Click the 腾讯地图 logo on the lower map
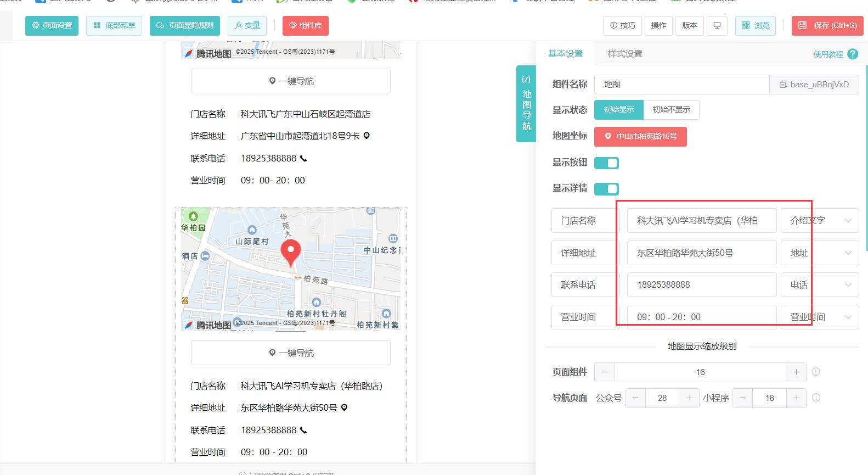The height and width of the screenshot is (475, 868). (x=207, y=325)
